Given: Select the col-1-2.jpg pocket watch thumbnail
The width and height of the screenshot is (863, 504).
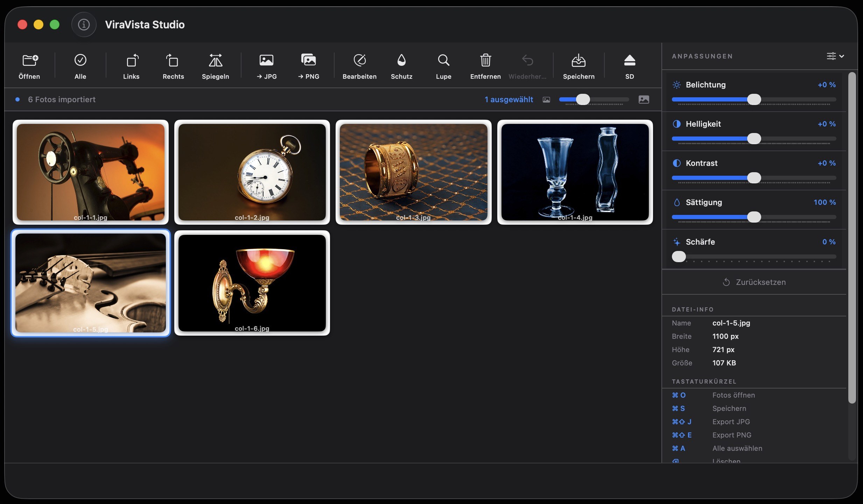Looking at the screenshot, I should pyautogui.click(x=252, y=172).
